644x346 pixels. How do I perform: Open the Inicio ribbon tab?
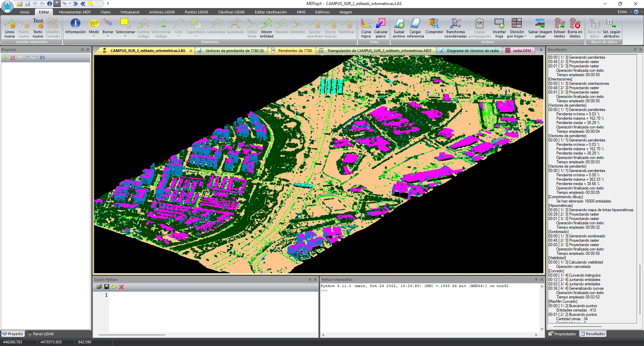25,12
